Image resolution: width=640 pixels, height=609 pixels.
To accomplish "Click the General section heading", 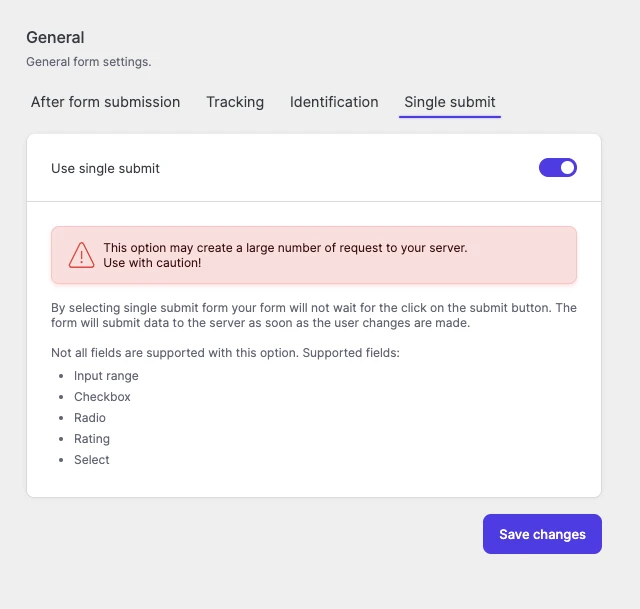I will pyautogui.click(x=55, y=38).
